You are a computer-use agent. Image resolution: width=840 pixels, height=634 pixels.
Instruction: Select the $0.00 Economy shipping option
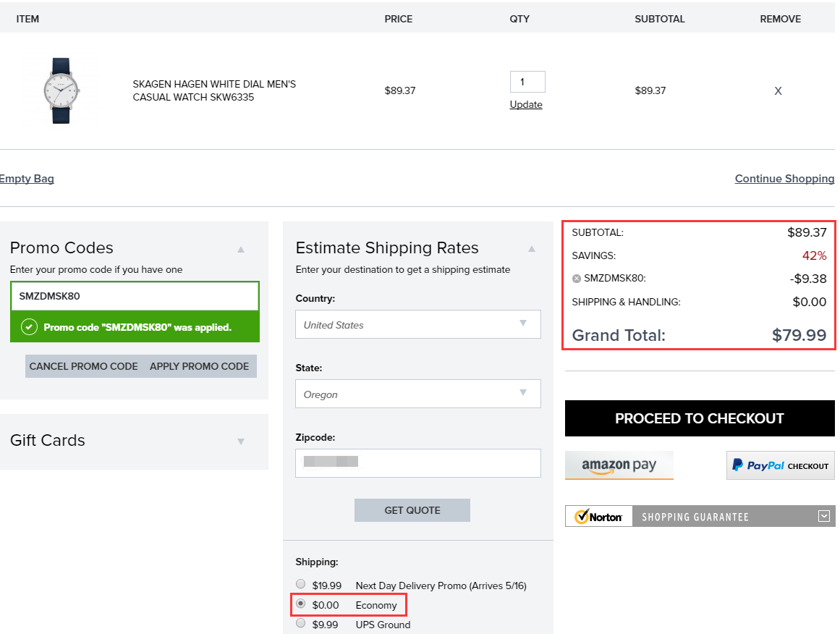click(x=301, y=604)
